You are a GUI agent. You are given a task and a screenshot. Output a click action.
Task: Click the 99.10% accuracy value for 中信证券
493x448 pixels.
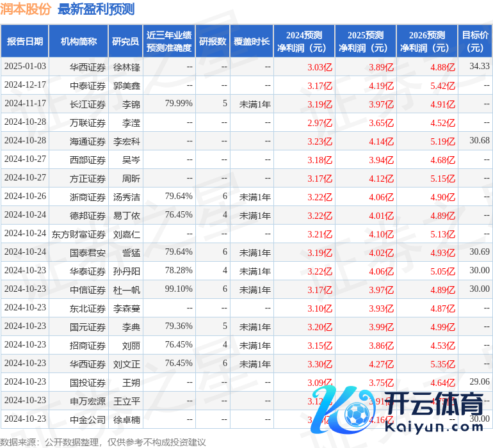pos(179,289)
